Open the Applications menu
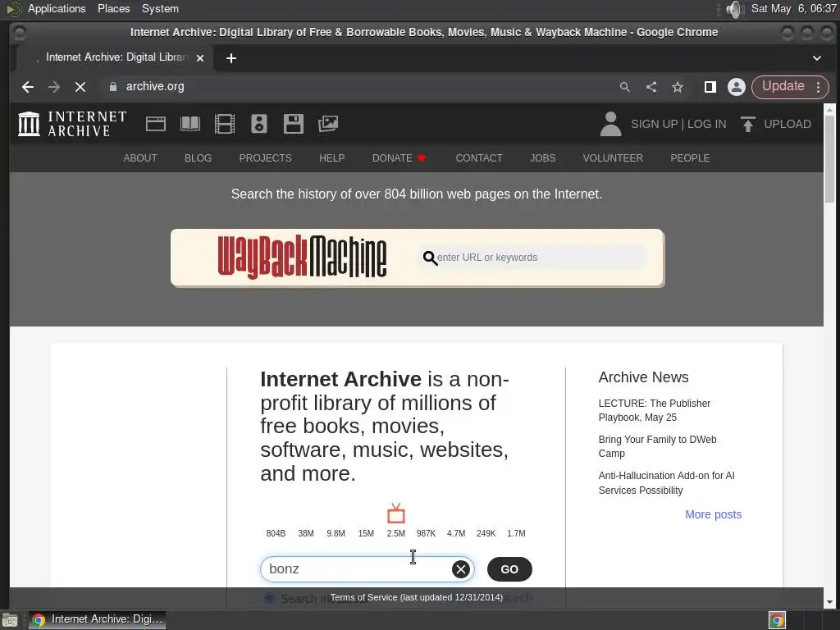 click(x=57, y=8)
